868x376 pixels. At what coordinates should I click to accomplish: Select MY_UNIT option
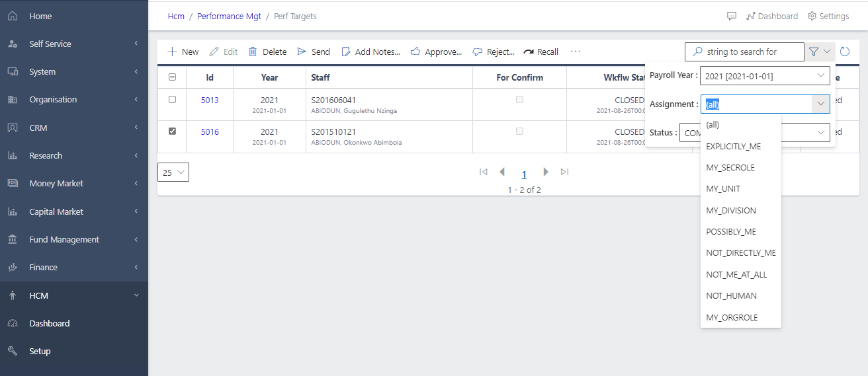pos(741,189)
